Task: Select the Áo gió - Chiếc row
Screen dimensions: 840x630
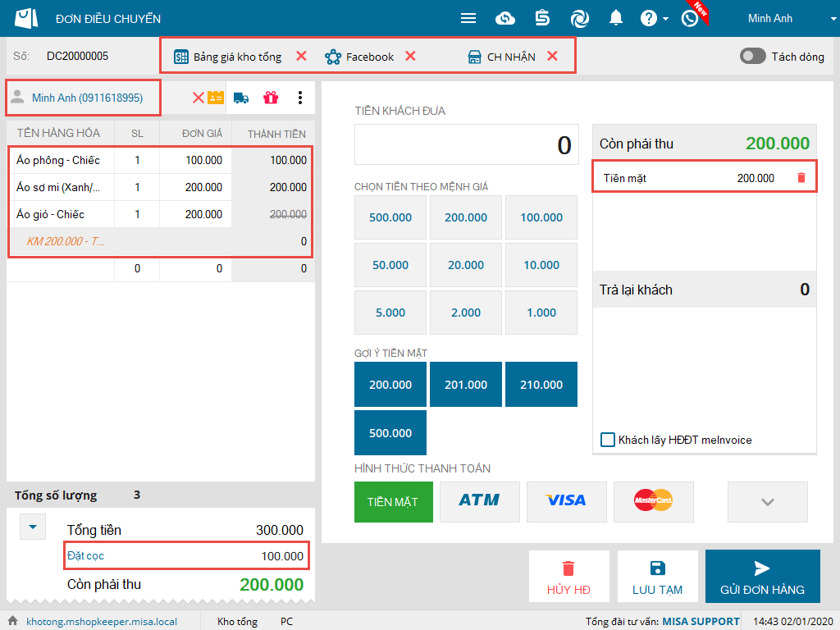Action: tap(161, 214)
